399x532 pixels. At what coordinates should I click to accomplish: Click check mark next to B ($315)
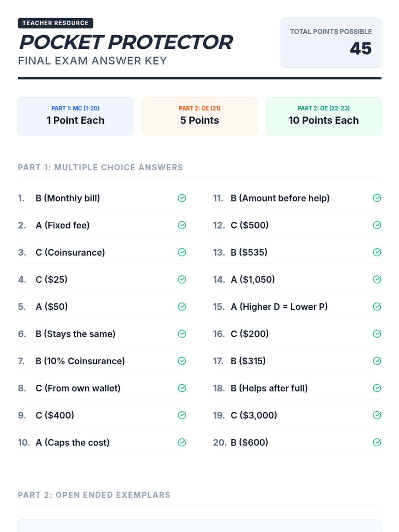377,361
